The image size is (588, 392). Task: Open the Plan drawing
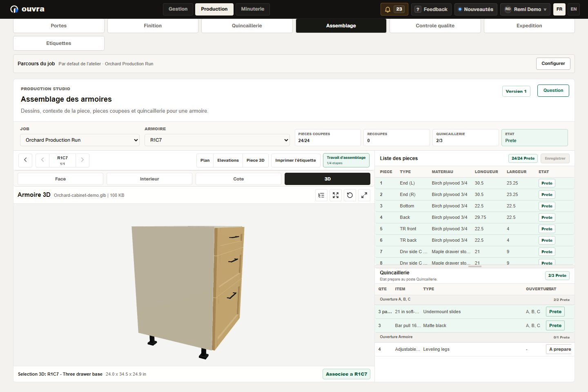(205, 160)
